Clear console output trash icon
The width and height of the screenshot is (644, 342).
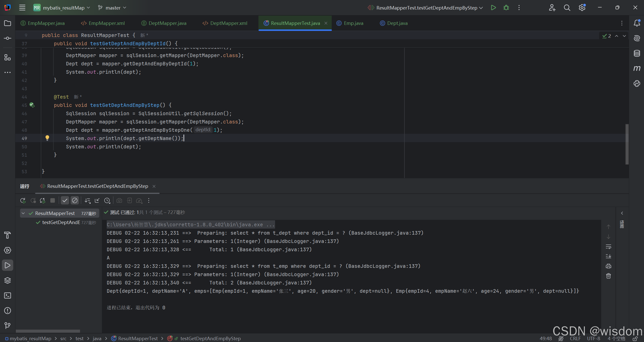pos(609,276)
